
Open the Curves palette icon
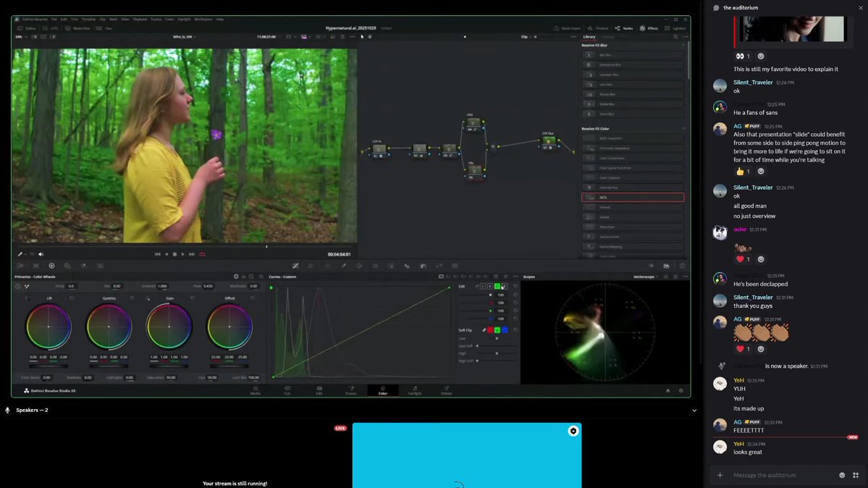[295, 266]
